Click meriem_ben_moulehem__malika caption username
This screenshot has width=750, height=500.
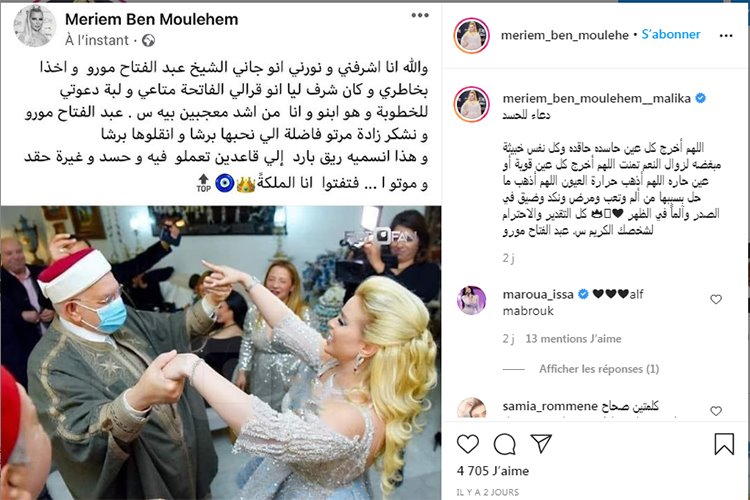pyautogui.click(x=596, y=98)
